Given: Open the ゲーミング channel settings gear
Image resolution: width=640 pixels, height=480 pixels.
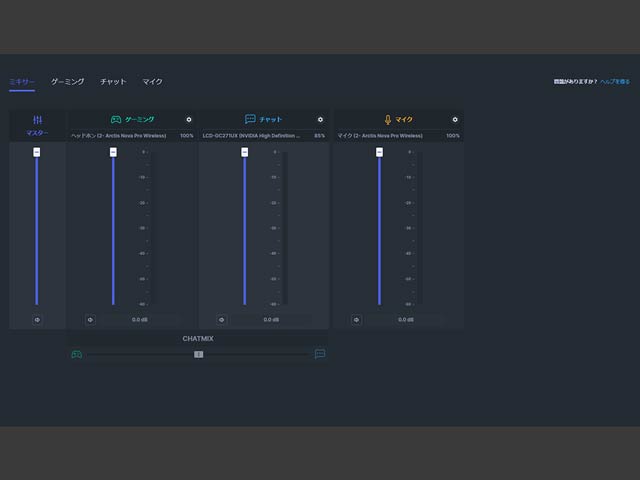Looking at the screenshot, I should (x=189, y=120).
